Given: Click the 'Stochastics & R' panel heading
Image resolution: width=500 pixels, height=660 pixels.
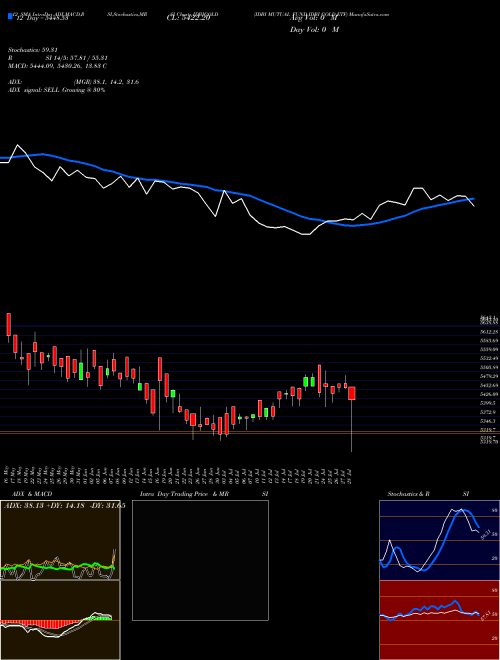Looking at the screenshot, I should pyautogui.click(x=408, y=494).
